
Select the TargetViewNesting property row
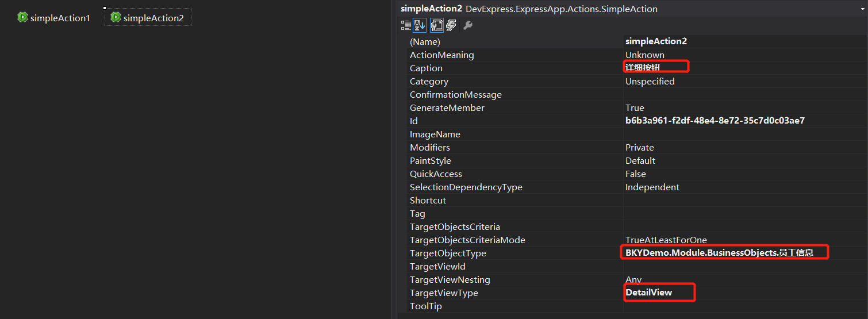[450, 279]
